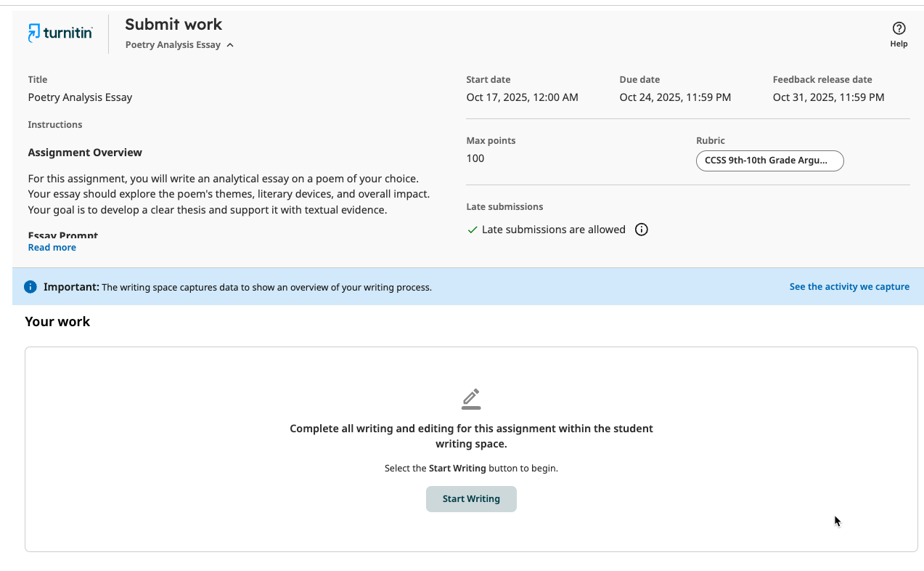This screenshot has height=571, width=924.
Task: Click the info icon beside late submissions
Action: point(641,229)
